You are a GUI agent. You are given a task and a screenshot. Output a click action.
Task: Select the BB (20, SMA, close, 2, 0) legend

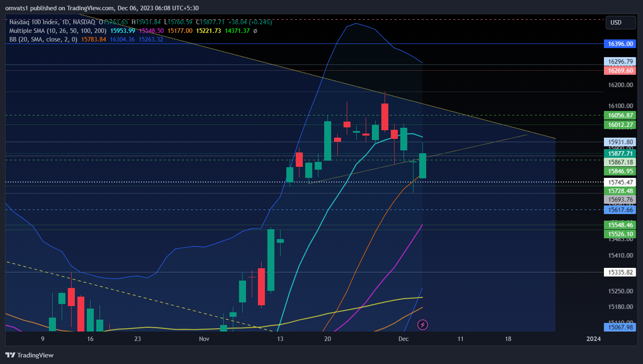point(43,39)
